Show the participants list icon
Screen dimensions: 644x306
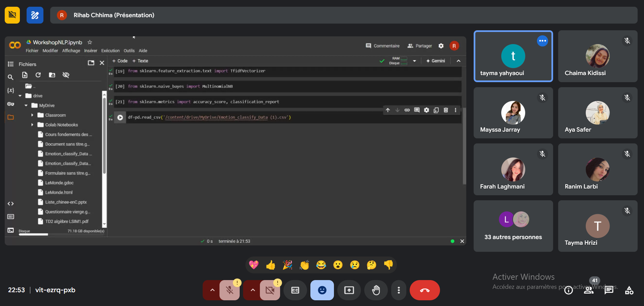click(x=588, y=290)
